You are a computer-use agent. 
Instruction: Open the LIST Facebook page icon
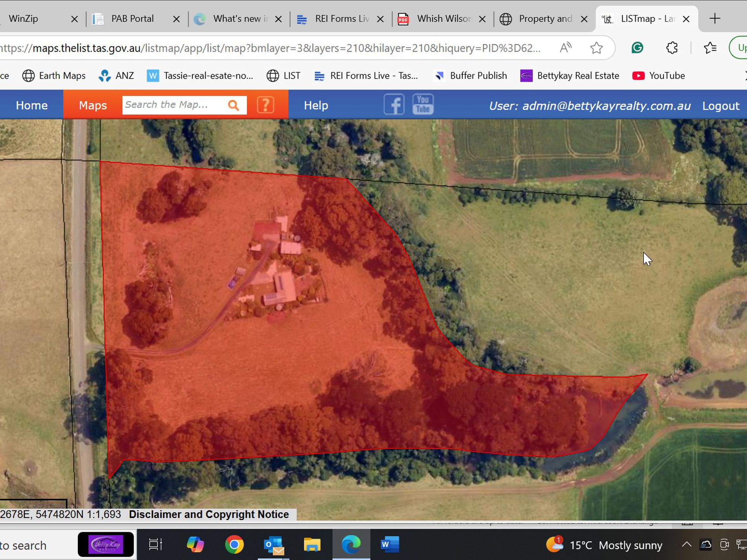(394, 105)
